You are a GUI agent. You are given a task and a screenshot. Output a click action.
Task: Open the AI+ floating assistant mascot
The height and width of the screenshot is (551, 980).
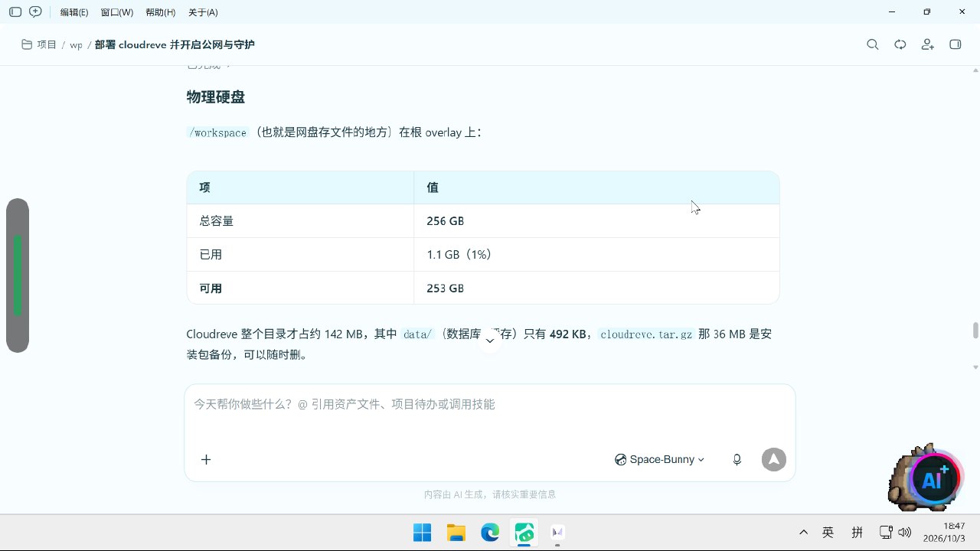tap(925, 478)
